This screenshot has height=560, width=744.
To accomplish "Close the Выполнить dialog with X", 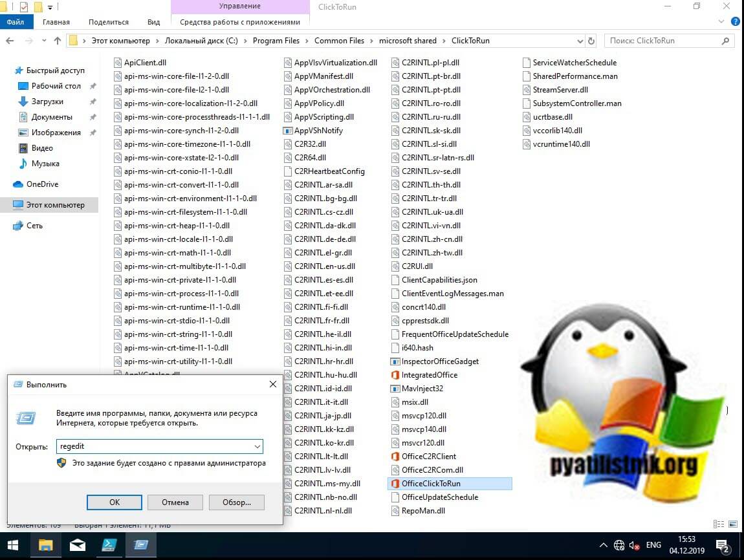I will point(273,384).
